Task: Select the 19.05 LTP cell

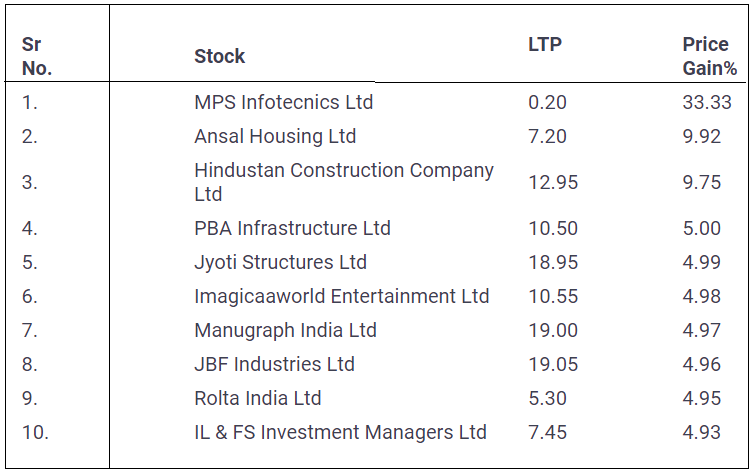Action: coord(553,364)
